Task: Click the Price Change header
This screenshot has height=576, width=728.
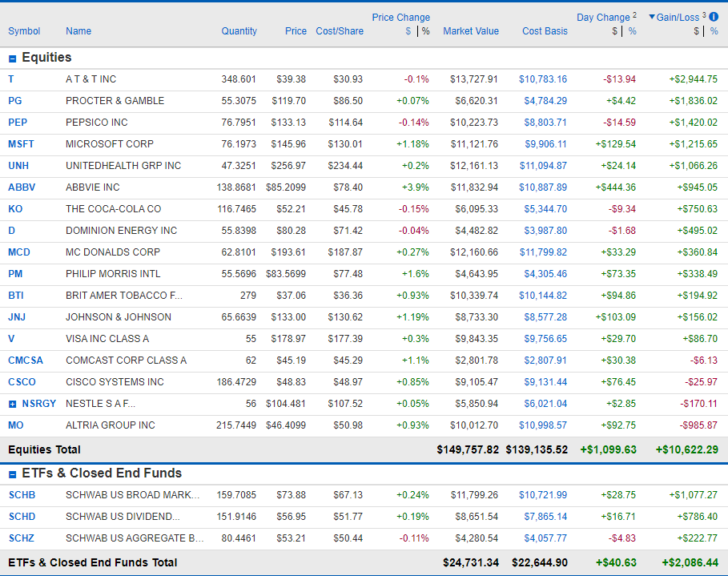Action: [x=401, y=17]
